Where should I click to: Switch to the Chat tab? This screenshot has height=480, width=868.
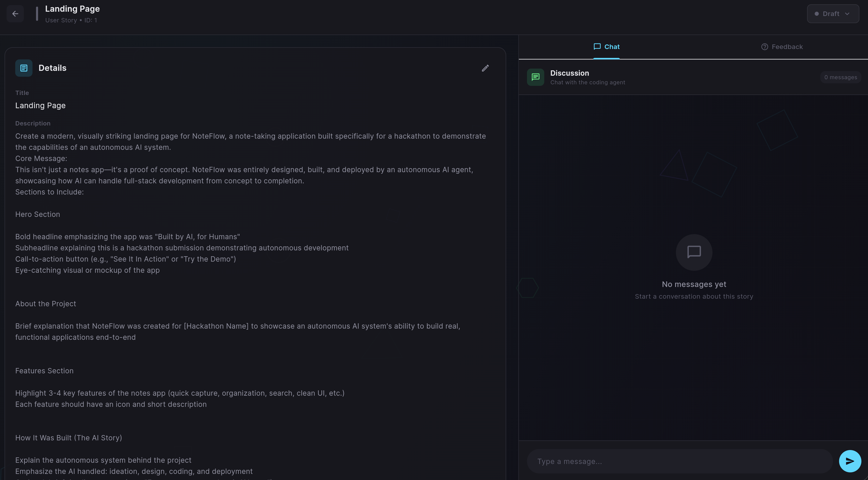612,47
